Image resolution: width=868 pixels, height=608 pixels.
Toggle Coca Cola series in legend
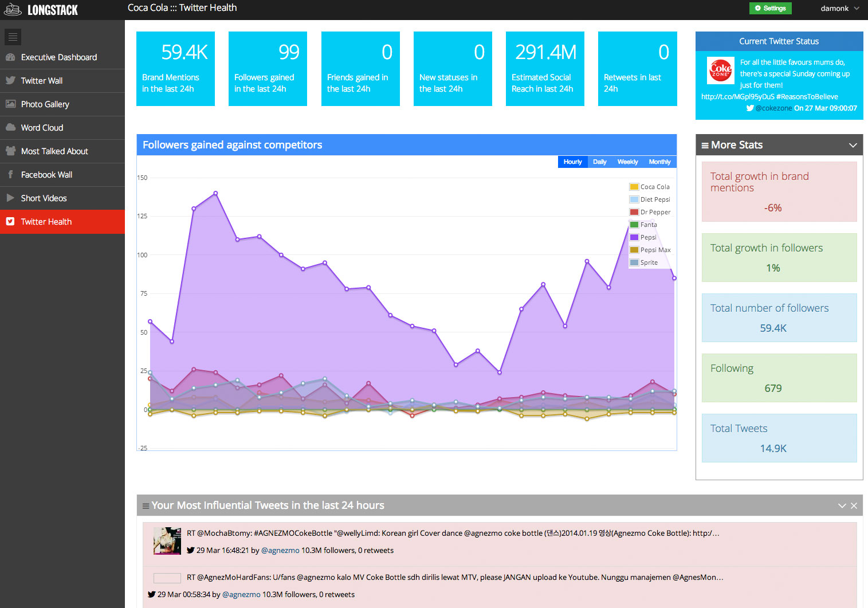[x=650, y=187]
